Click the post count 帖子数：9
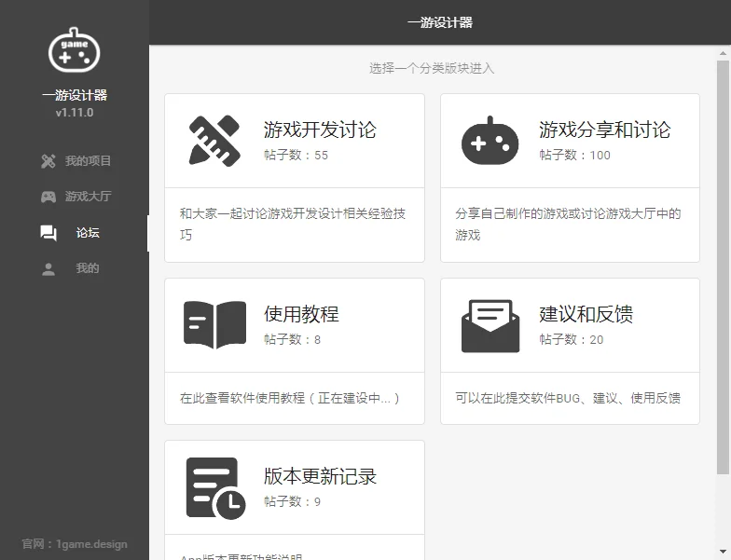Viewport: 731px width, 560px height. tap(292, 501)
